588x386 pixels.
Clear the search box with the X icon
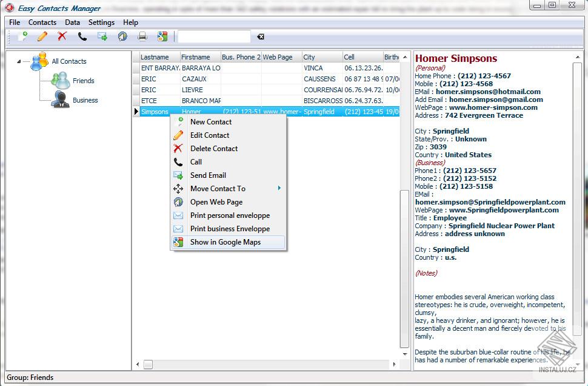(261, 36)
